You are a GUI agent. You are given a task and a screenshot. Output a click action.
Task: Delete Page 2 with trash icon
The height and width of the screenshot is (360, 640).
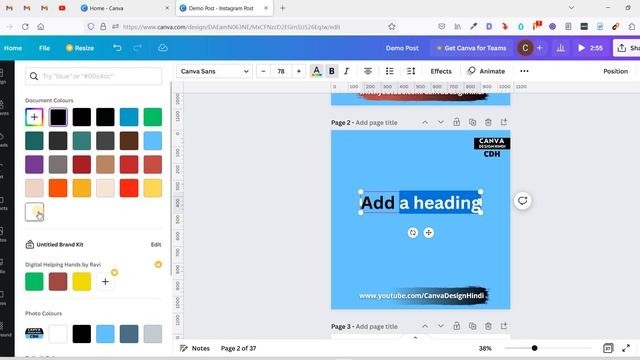pos(488,122)
